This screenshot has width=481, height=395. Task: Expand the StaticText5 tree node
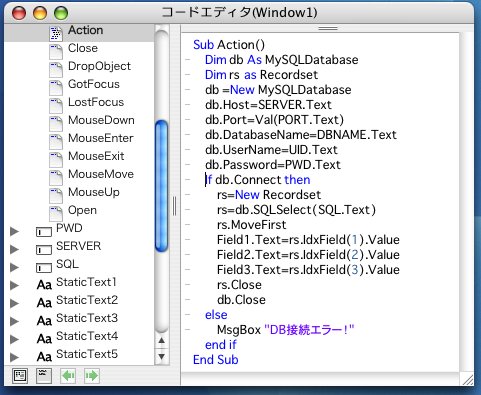pyautogui.click(x=14, y=357)
